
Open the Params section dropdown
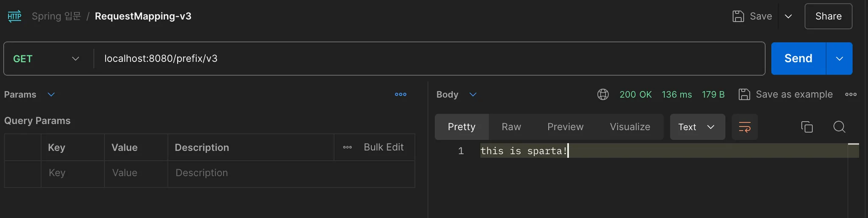coord(51,94)
